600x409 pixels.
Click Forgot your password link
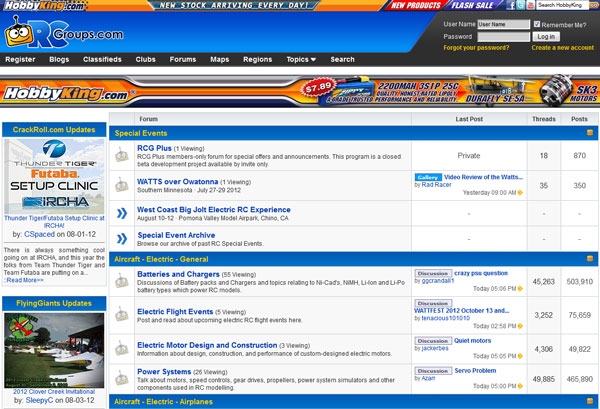(476, 48)
